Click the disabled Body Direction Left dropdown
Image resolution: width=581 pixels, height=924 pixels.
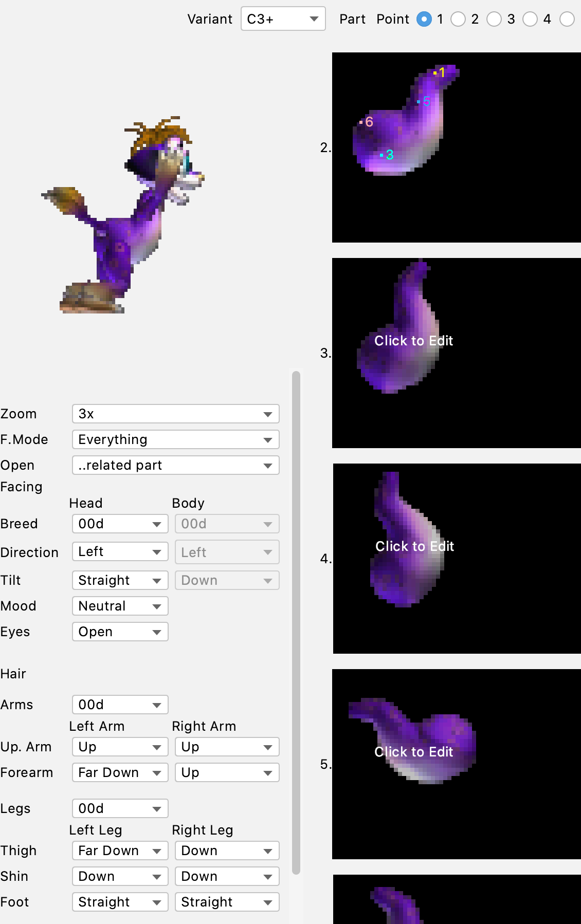pyautogui.click(x=227, y=552)
